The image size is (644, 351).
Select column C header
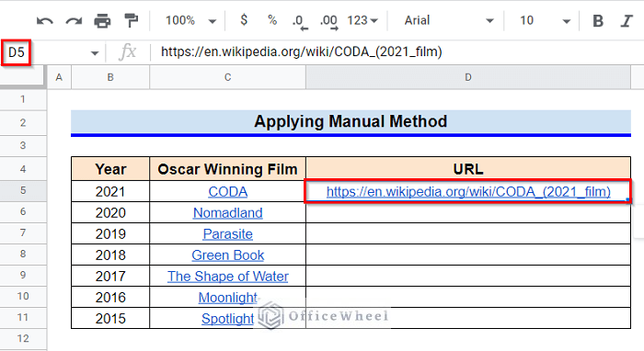click(227, 77)
